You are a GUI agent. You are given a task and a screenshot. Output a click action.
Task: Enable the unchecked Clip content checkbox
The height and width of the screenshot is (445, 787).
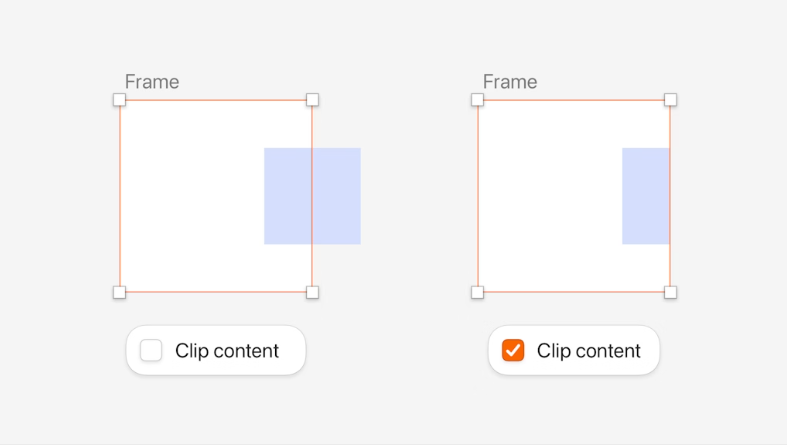point(151,350)
